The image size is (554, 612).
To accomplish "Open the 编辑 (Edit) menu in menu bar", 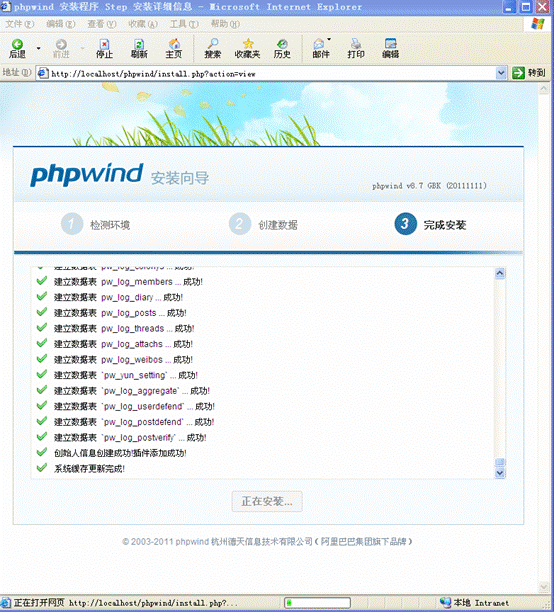I will click(x=61, y=24).
